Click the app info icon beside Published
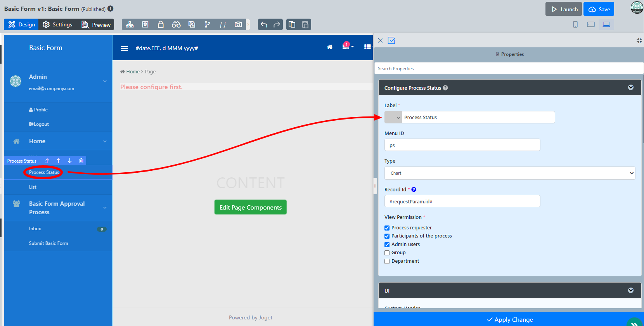The image size is (644, 326). click(x=111, y=9)
